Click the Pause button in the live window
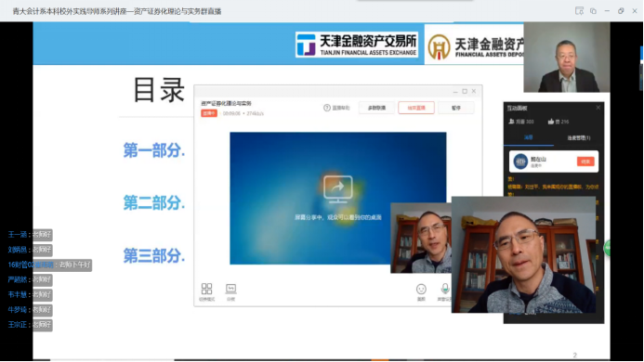644x362 pixels. point(456,108)
